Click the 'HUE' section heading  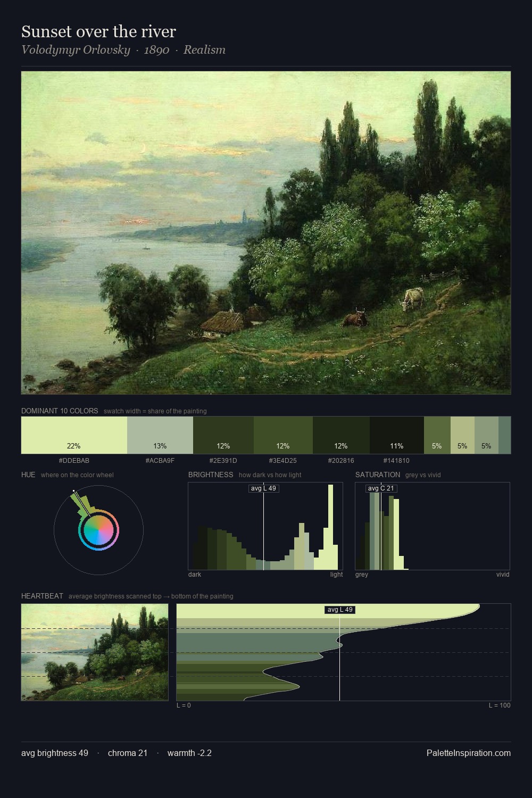tap(28, 475)
